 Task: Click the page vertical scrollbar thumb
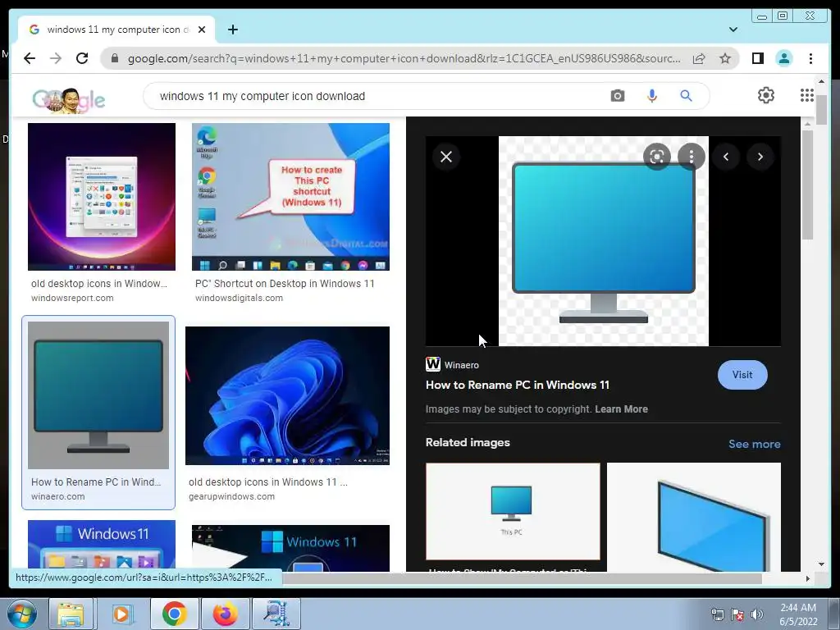click(x=821, y=110)
